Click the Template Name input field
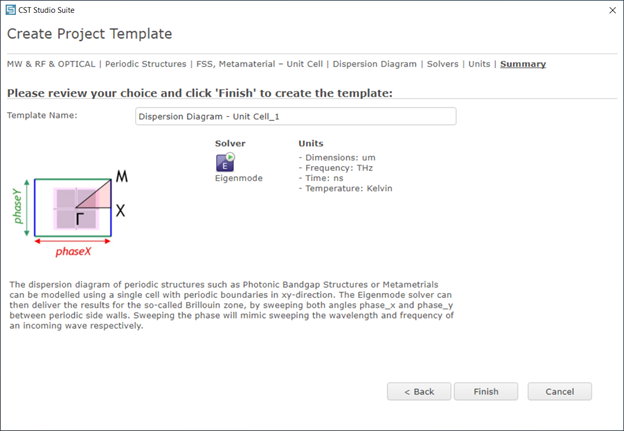Image resolution: width=624 pixels, height=431 pixels. coord(296,116)
